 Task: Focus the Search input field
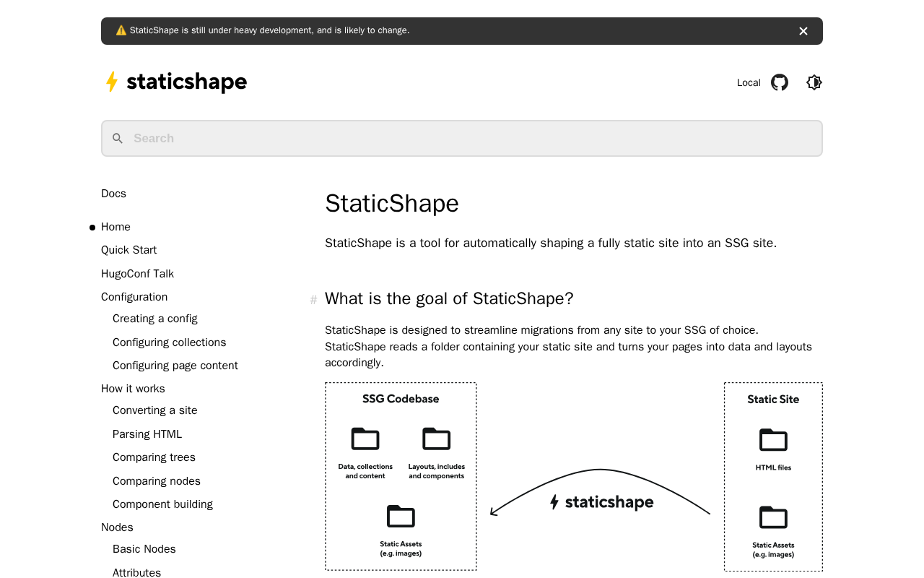pos(462,138)
